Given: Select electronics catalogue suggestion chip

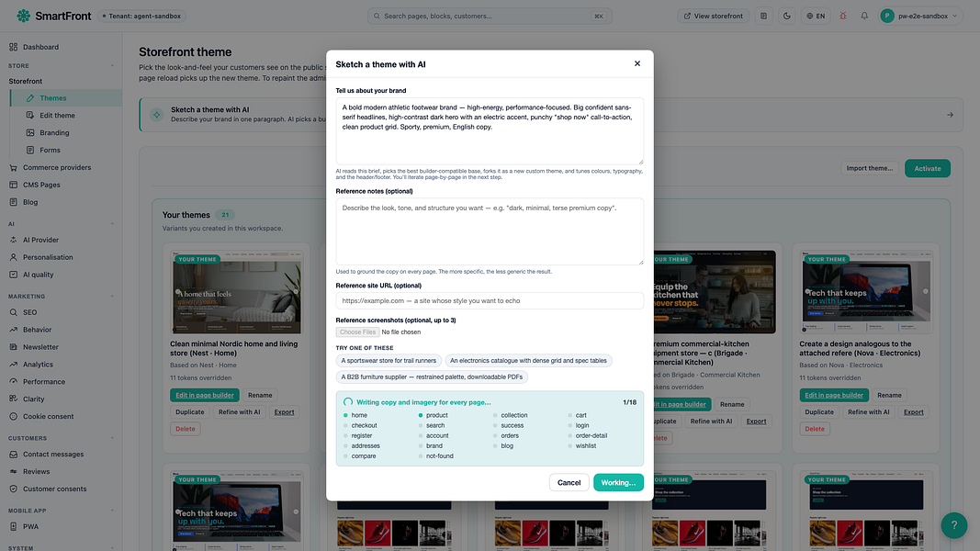Looking at the screenshot, I should click(528, 361).
